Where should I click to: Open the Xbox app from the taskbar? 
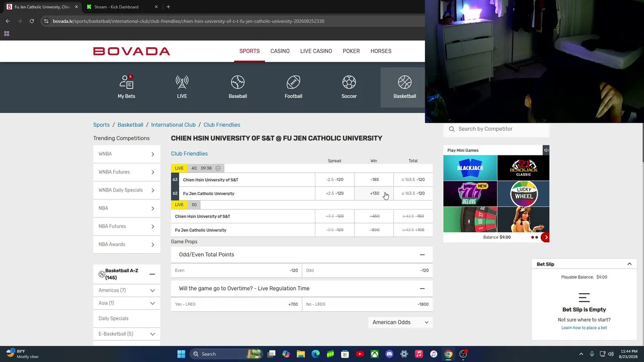click(374, 354)
